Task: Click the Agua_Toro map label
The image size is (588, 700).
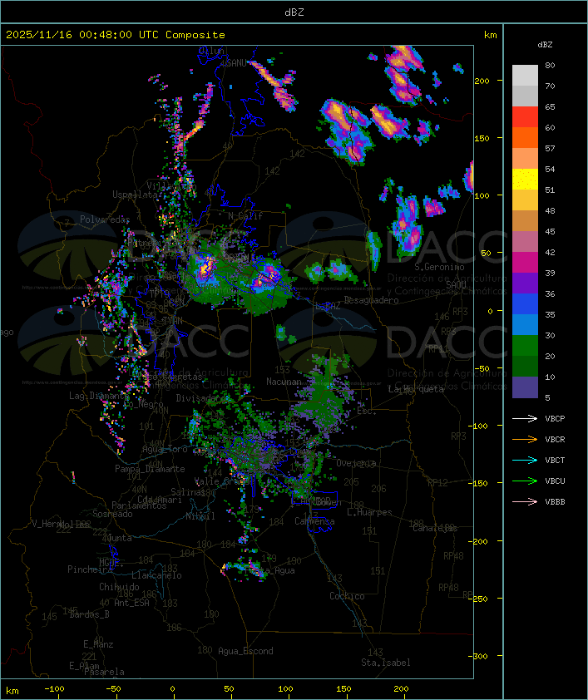Action: tap(165, 449)
